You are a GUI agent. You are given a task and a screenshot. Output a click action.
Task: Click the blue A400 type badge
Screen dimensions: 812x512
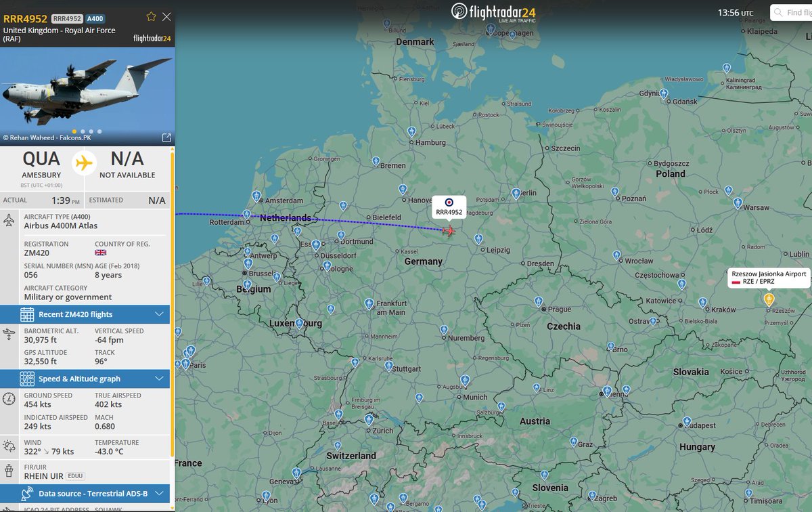(94, 18)
